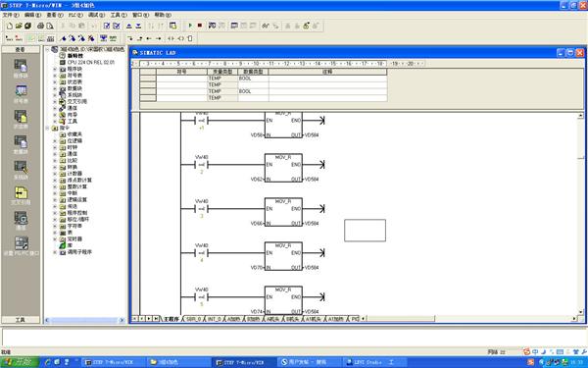The image size is (588, 368).
Task: Click the Start button on taskbar
Action: [20, 362]
